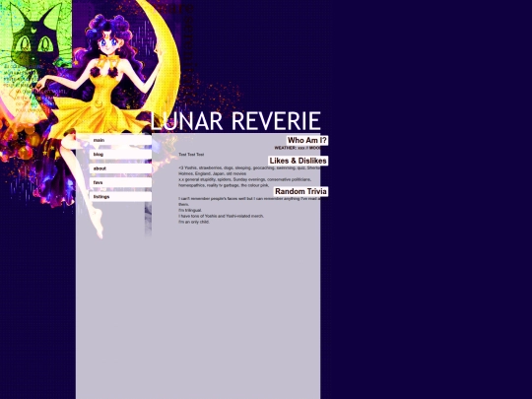Click the Random Trivia heading
This screenshot has height=399, width=532.
[x=300, y=191]
